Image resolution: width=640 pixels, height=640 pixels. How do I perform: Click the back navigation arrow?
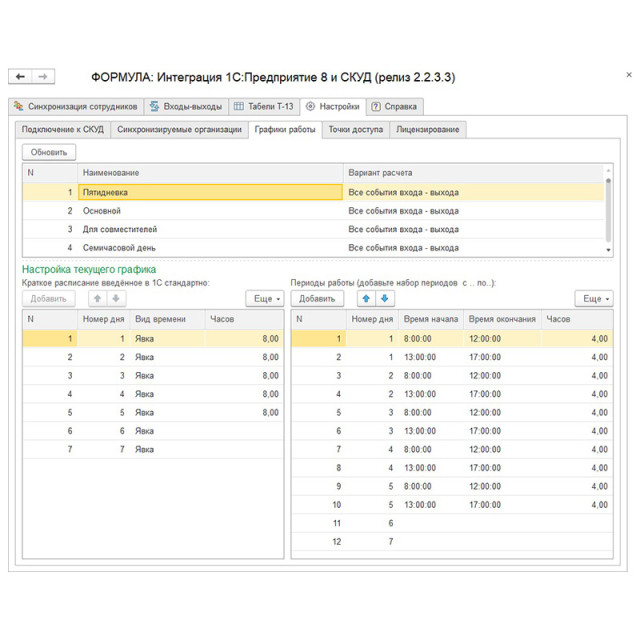pyautogui.click(x=20, y=77)
